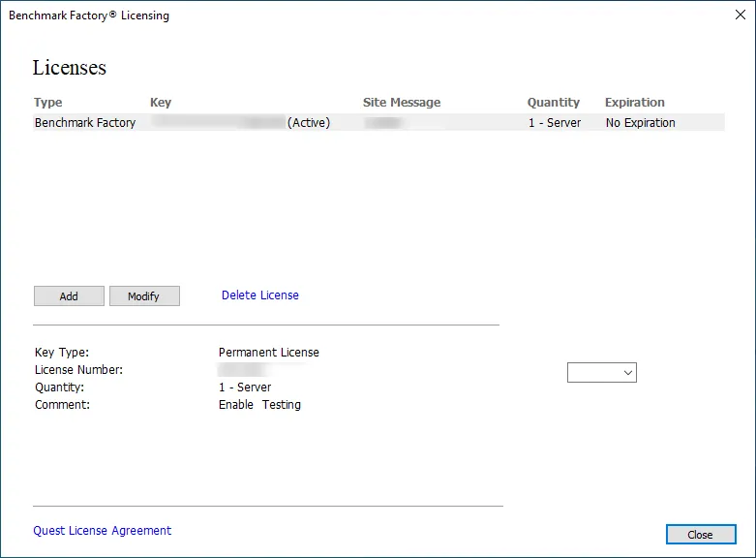This screenshot has height=558, width=756.
Task: Click the 'Permanent License' value
Action: coord(268,353)
